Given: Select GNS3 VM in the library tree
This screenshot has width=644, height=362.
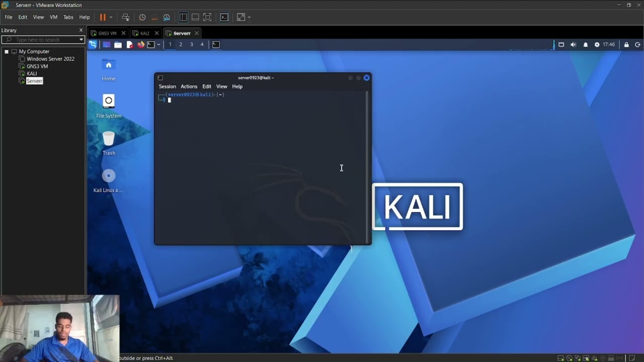Looking at the screenshot, I should coord(37,66).
